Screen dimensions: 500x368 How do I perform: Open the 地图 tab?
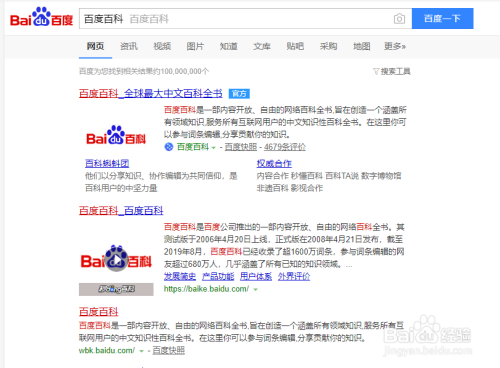tap(362, 46)
